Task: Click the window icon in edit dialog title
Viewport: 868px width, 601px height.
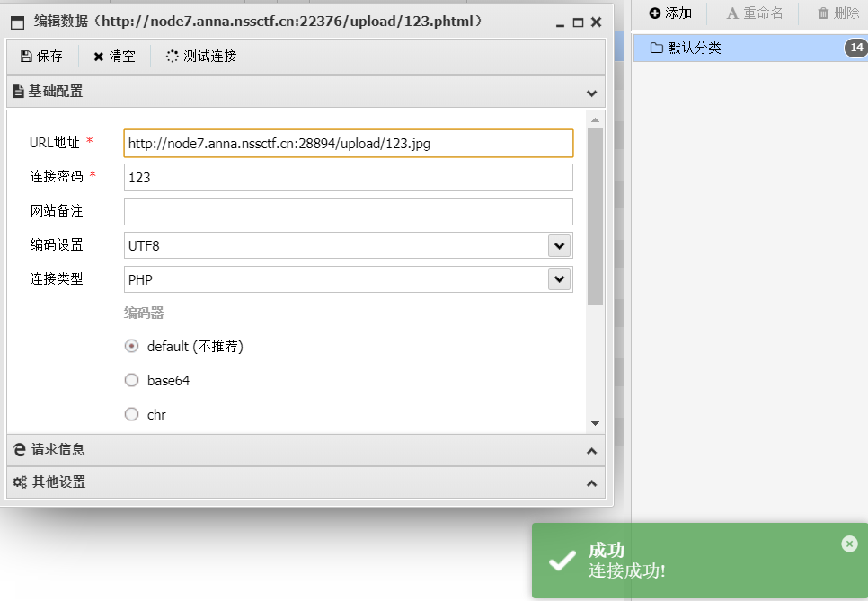Action: pyautogui.click(x=18, y=22)
